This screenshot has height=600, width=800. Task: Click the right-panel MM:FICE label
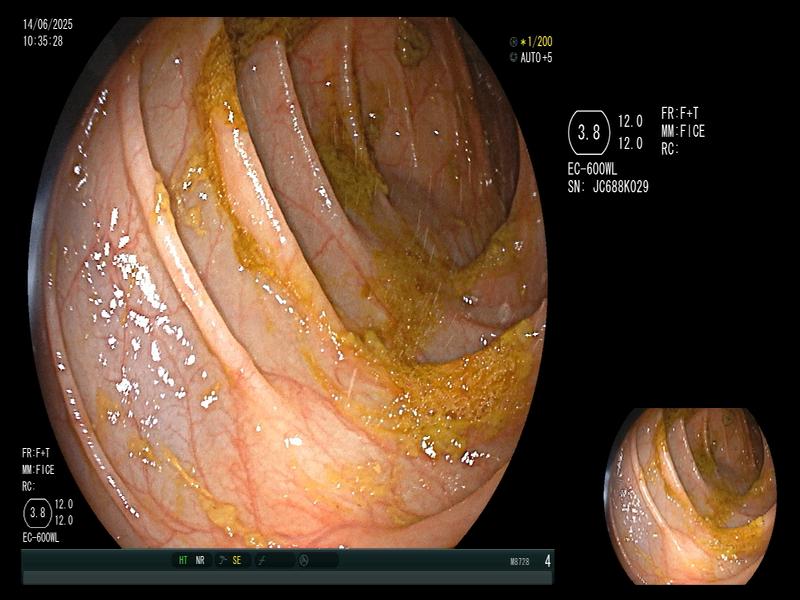click(683, 132)
